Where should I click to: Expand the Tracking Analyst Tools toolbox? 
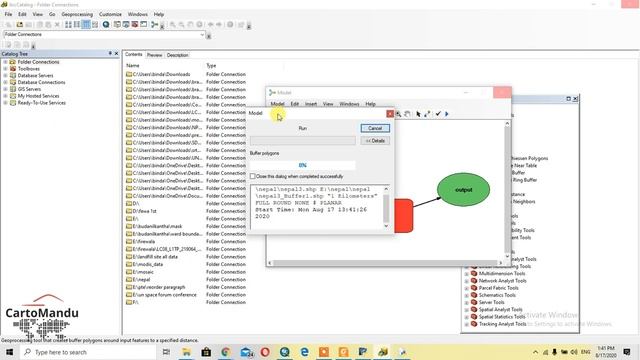pyautogui.click(x=467, y=324)
